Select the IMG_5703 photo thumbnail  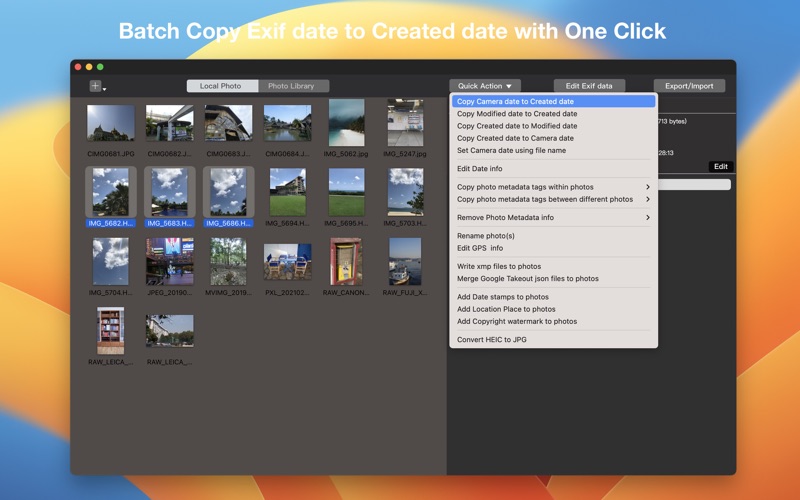[x=405, y=192]
